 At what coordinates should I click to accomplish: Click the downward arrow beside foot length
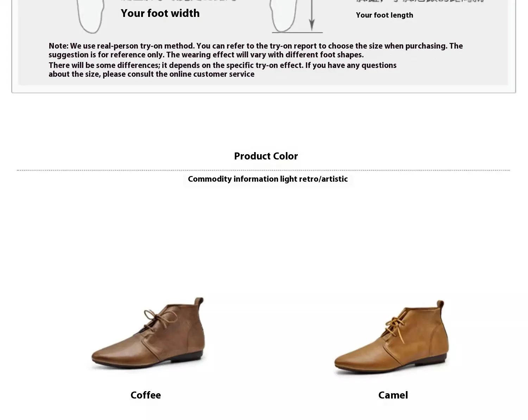[x=312, y=15]
